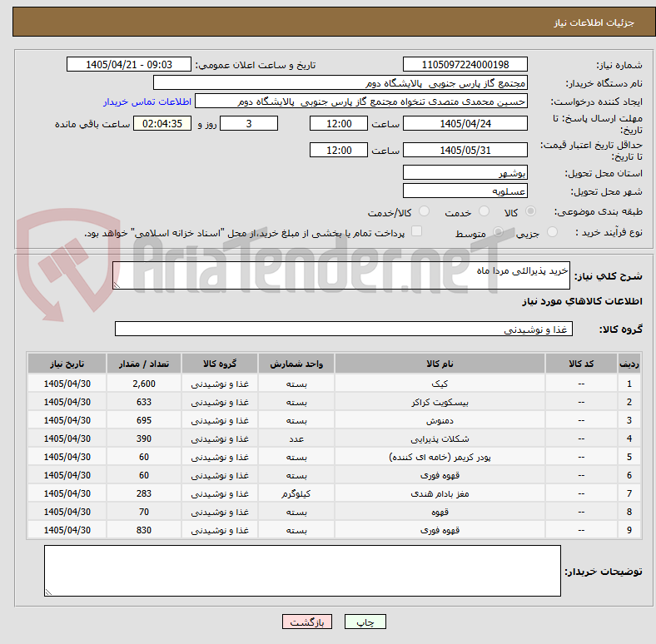Click the quantity cell 70
This screenshot has height=644, width=656.
click(x=144, y=512)
